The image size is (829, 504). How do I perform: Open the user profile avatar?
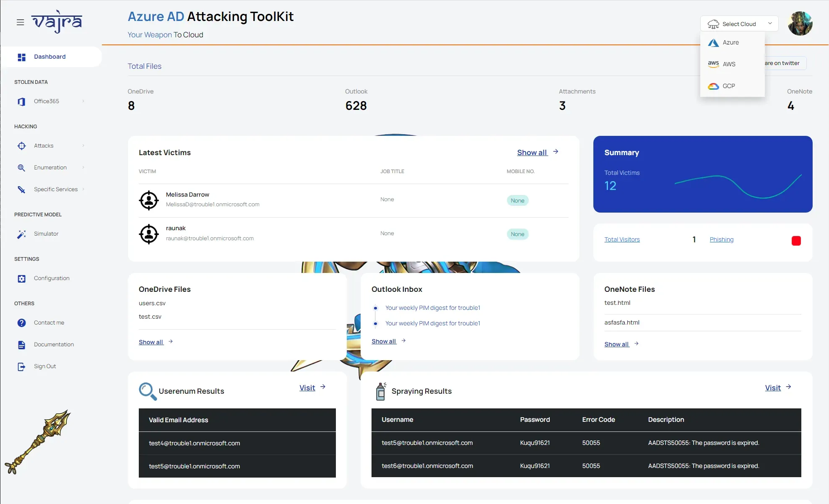pyautogui.click(x=800, y=23)
